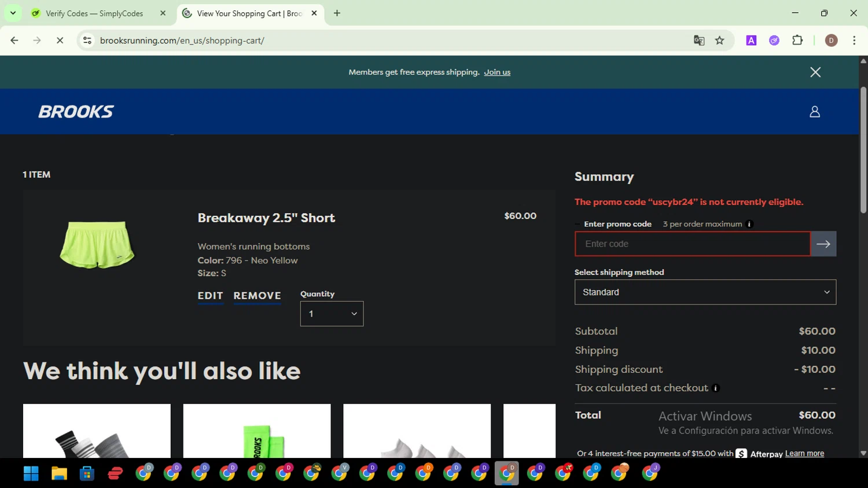
Task: Click the translate page icon
Action: click(x=699, y=41)
